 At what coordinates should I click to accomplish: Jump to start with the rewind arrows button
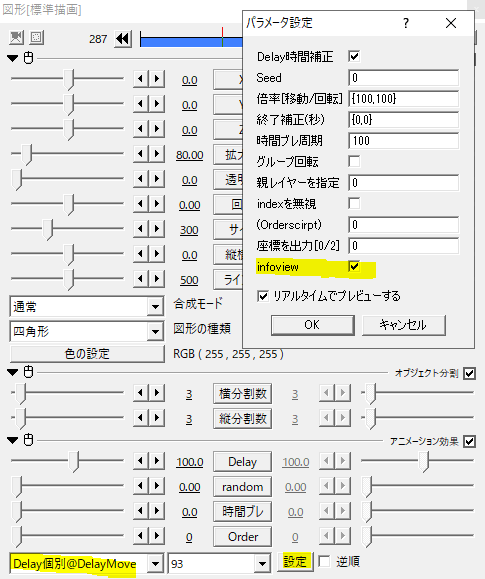pos(123,38)
